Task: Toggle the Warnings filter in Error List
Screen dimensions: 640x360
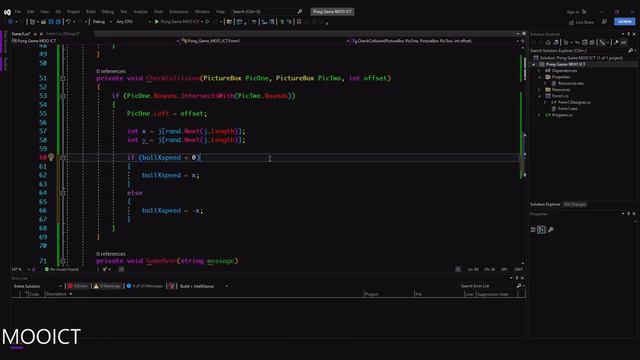Action: point(107,286)
